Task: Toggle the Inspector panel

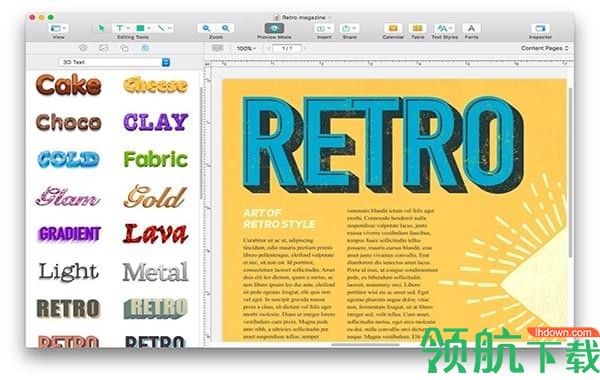Action: click(x=540, y=28)
